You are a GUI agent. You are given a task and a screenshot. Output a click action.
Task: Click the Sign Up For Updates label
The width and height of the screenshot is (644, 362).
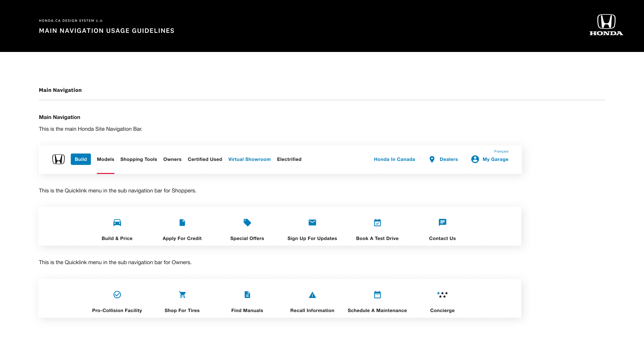[x=312, y=238]
